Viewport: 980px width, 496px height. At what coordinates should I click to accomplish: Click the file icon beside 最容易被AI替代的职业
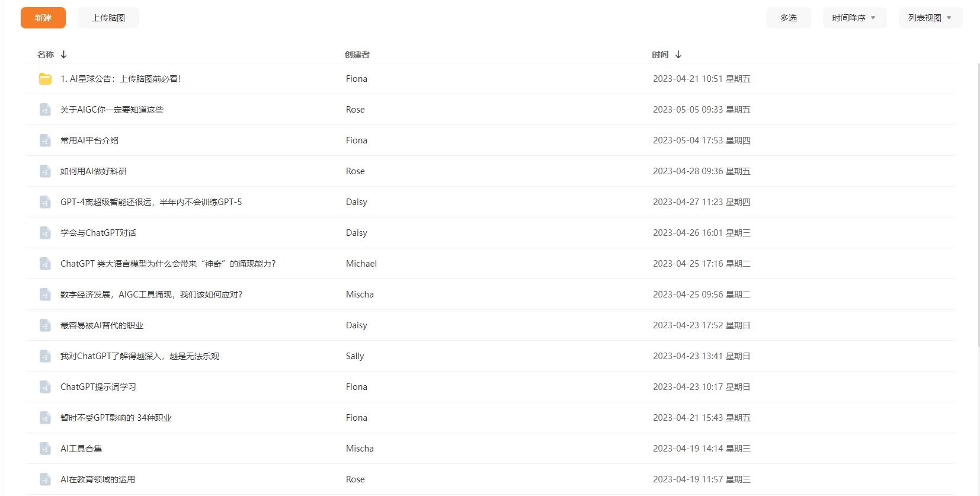click(45, 325)
